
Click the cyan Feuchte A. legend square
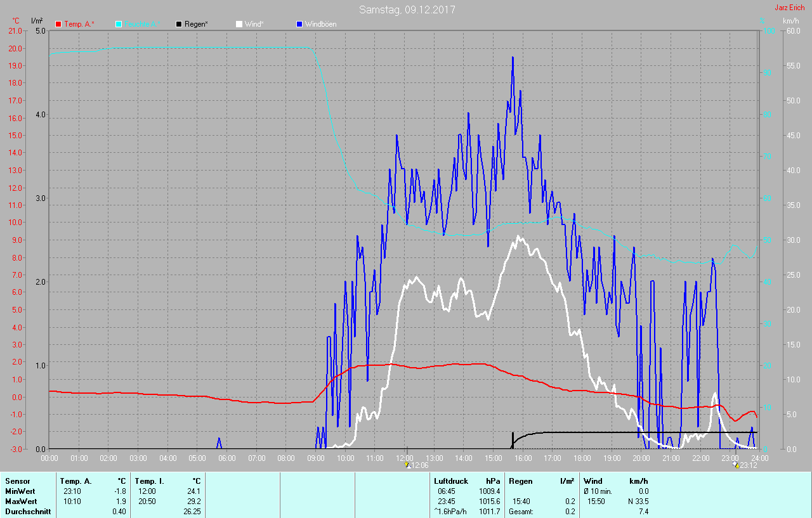[x=119, y=24]
